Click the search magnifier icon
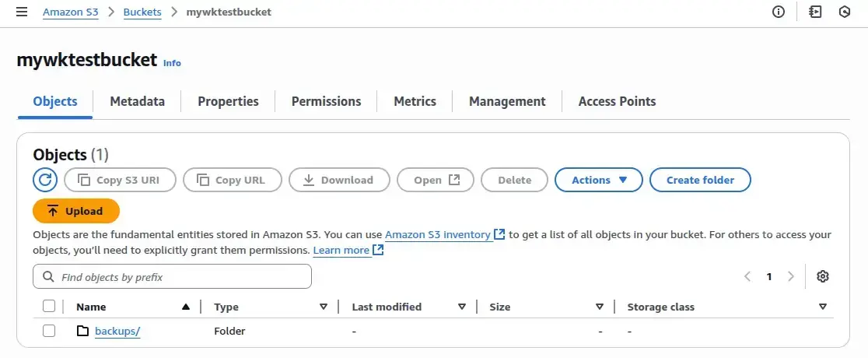Screen dimensions: 868x358 click(x=48, y=276)
